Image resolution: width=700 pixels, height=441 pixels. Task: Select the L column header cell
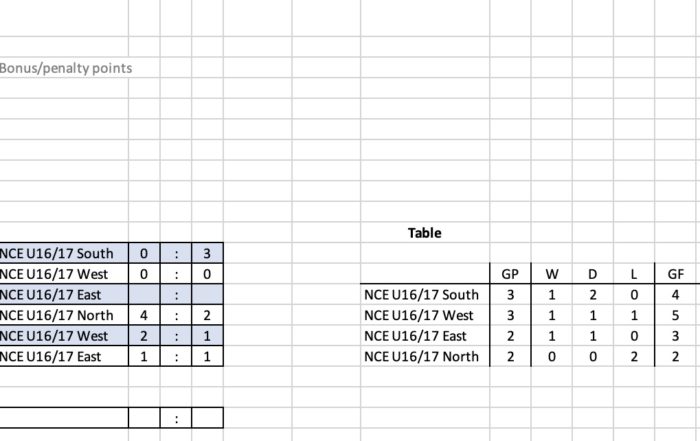point(634,274)
